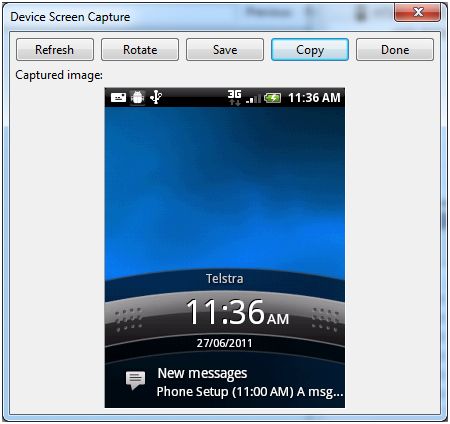450x424 pixels.
Task: Click the keyboard icon in phone status bar
Action: coord(118,98)
